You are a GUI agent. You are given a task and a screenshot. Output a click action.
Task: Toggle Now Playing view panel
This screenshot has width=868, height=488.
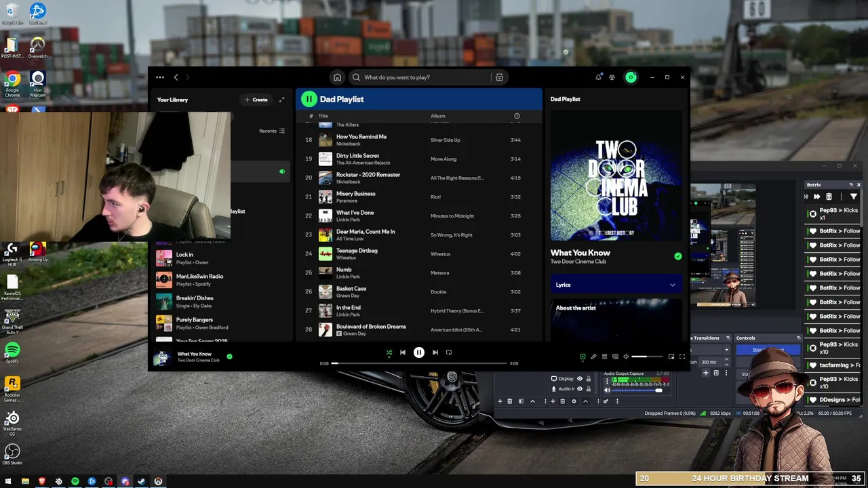point(583,357)
